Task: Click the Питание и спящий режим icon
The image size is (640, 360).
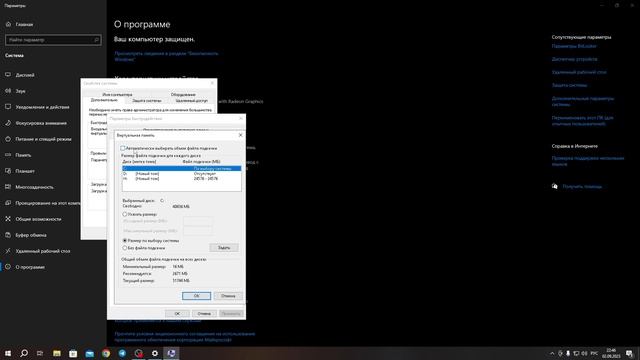Action: [x=8, y=139]
